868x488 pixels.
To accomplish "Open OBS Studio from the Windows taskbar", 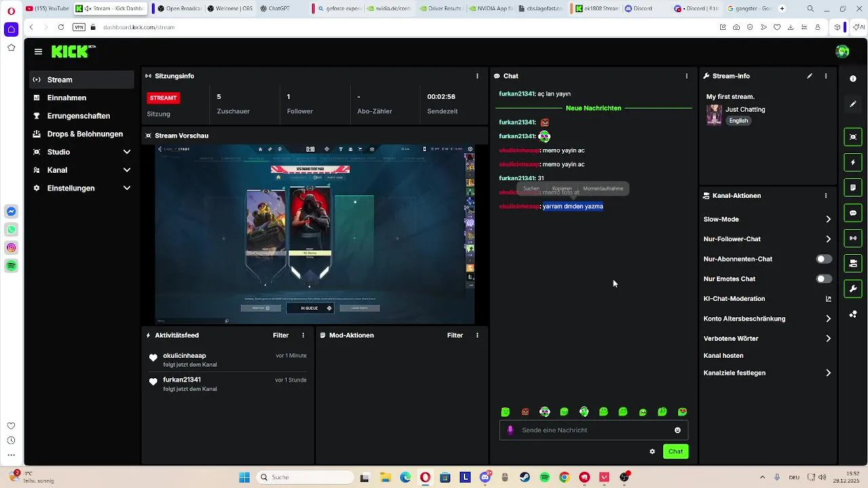I will click(x=625, y=477).
